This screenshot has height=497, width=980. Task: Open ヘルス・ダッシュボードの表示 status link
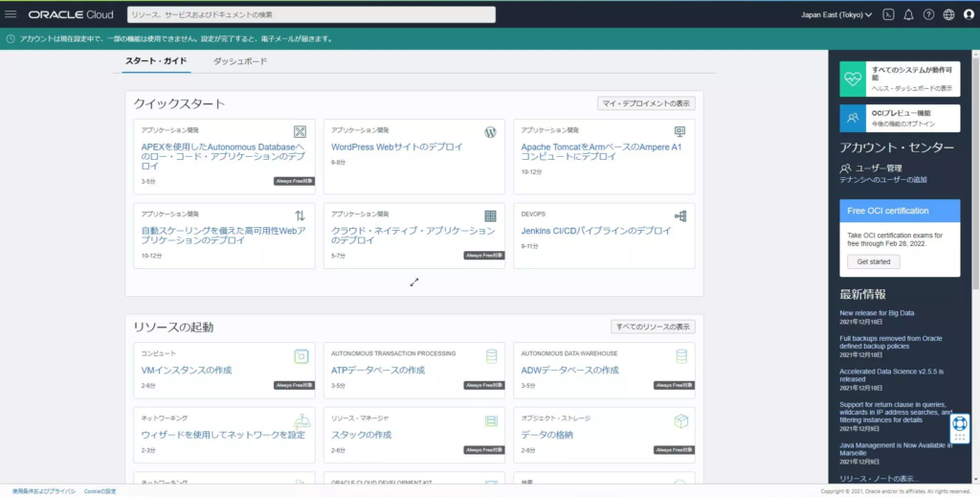(912, 89)
